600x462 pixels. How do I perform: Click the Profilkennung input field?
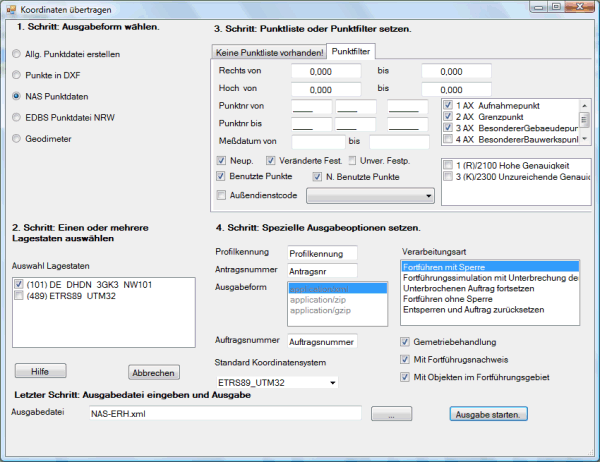tap(322, 253)
